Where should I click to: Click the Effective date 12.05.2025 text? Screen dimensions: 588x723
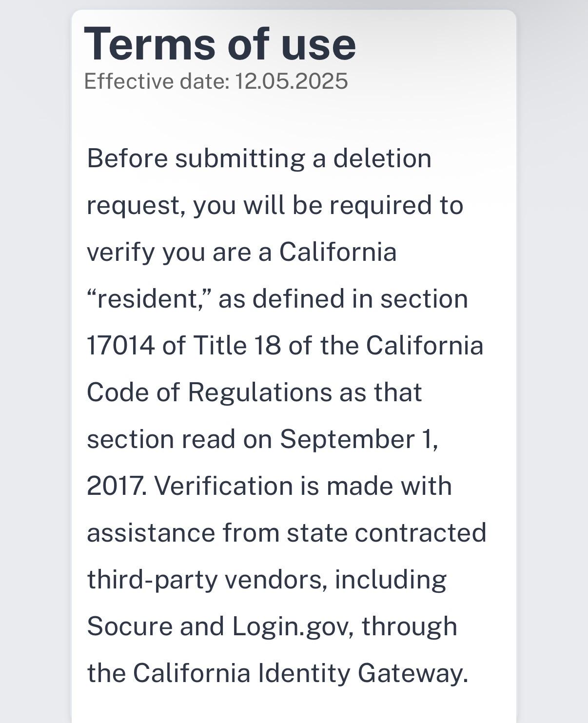[x=216, y=81]
